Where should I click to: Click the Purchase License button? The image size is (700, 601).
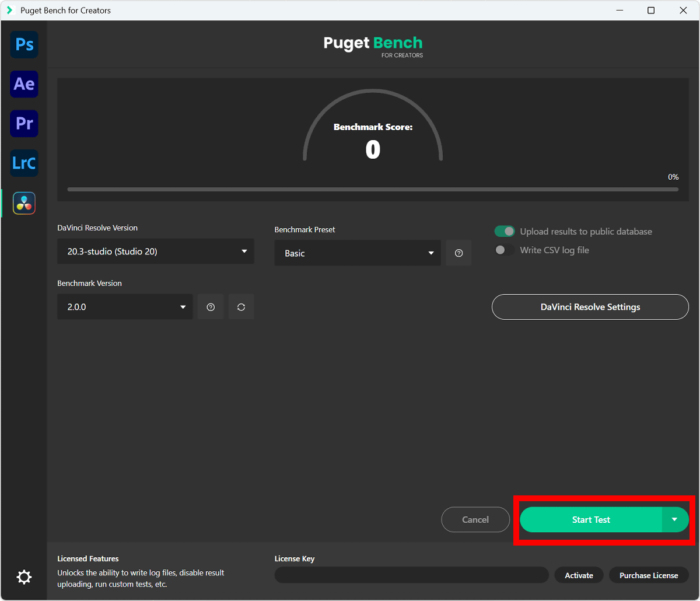(x=649, y=575)
